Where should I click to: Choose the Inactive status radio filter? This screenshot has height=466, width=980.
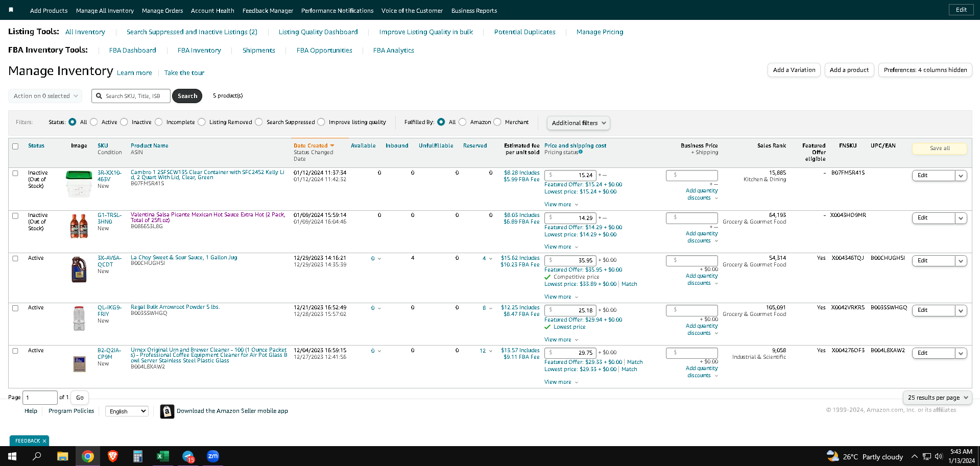(124, 122)
